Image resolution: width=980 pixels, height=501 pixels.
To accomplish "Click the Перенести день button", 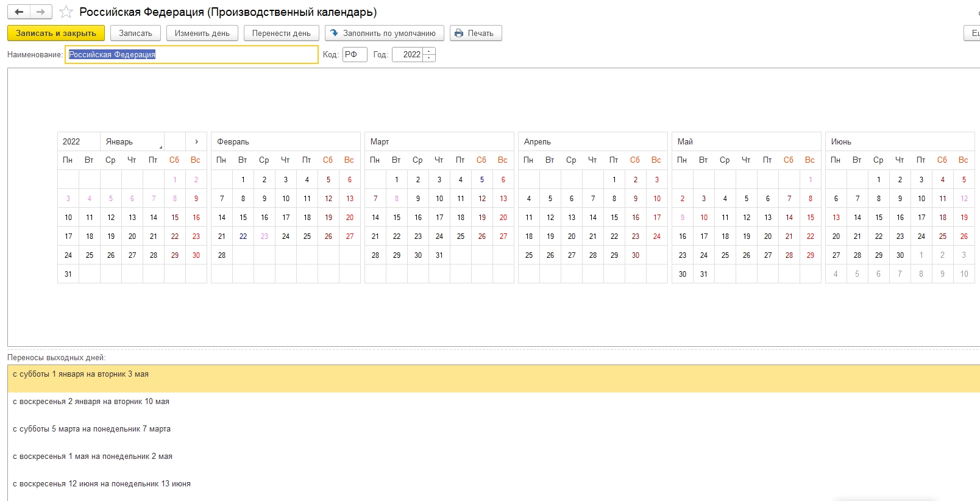I will (x=281, y=33).
